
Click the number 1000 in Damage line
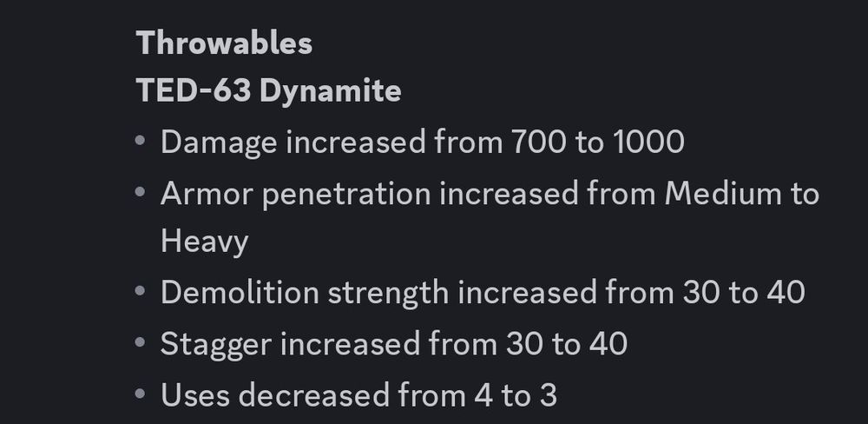coord(648,142)
